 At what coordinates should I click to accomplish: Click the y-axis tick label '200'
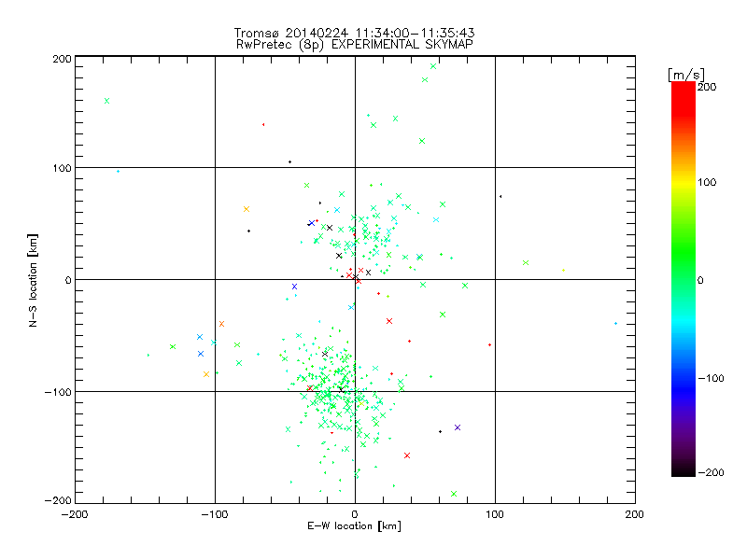click(x=62, y=59)
